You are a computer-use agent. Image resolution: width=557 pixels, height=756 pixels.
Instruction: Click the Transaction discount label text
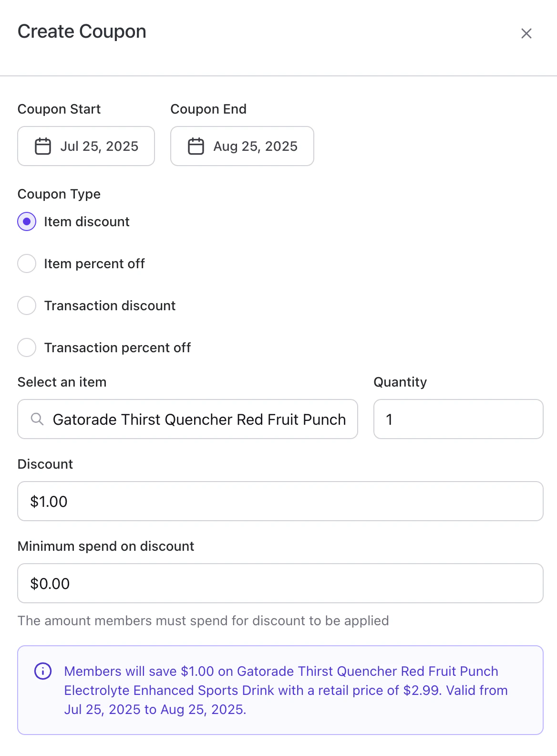tap(110, 305)
